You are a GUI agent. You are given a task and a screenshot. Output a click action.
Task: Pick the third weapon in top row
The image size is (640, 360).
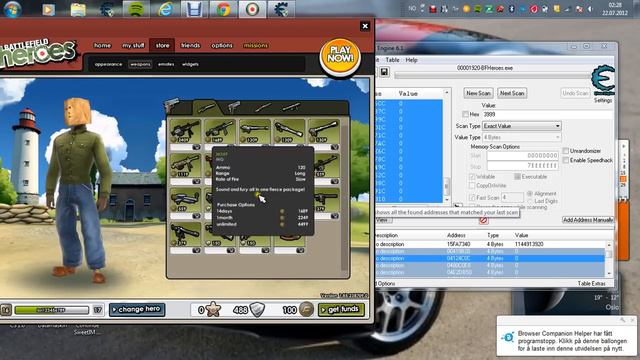[255, 131]
